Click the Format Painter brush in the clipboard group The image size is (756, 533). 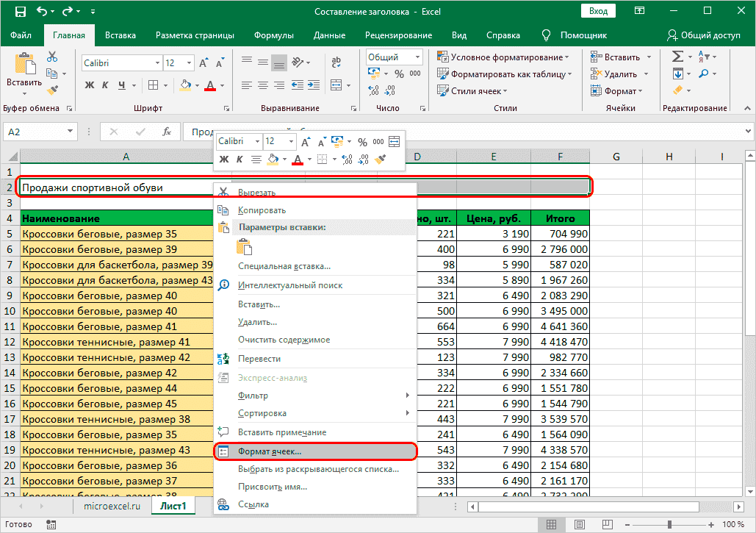pyautogui.click(x=52, y=90)
